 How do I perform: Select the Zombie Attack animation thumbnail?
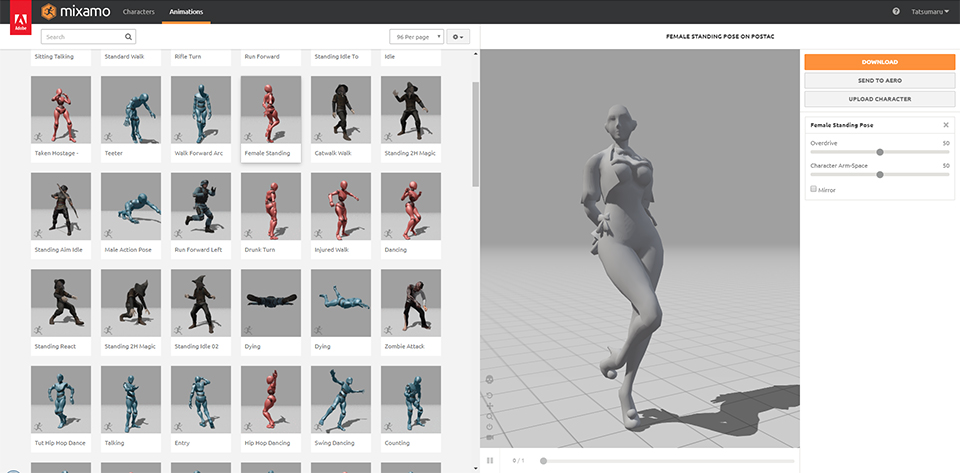(411, 303)
